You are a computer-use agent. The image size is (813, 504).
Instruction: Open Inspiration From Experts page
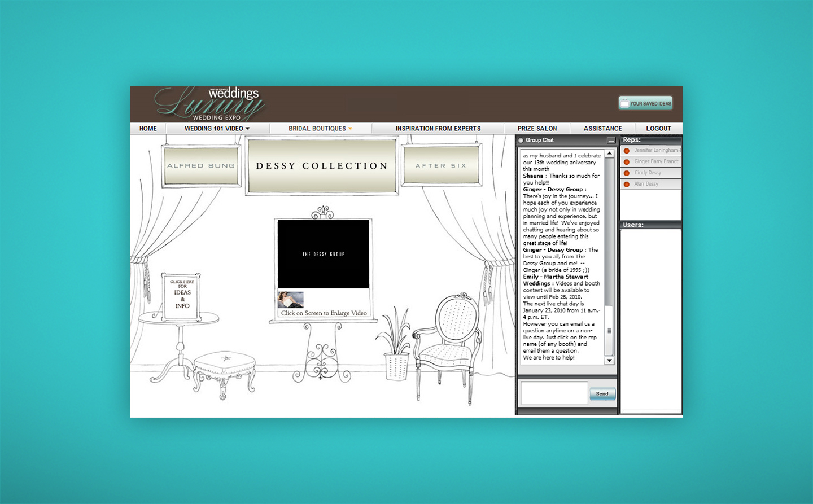438,129
